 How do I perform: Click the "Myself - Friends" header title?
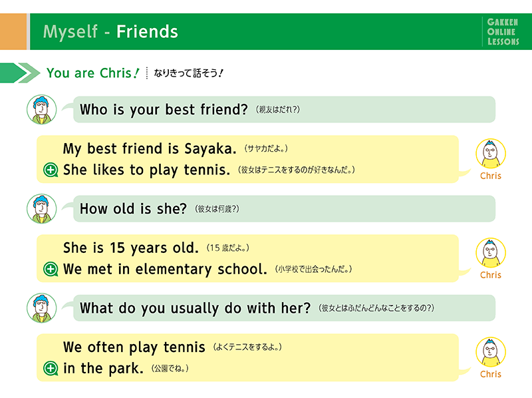(x=110, y=31)
